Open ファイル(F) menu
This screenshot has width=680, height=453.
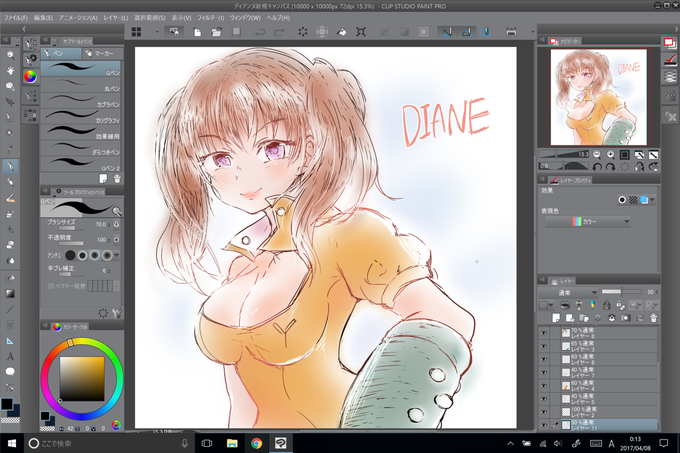(16, 18)
